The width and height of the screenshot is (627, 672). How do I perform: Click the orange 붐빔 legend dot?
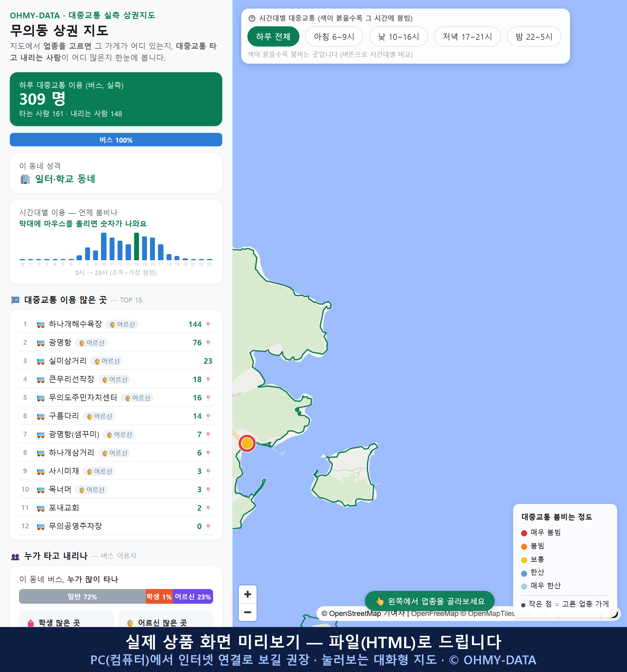(x=524, y=546)
